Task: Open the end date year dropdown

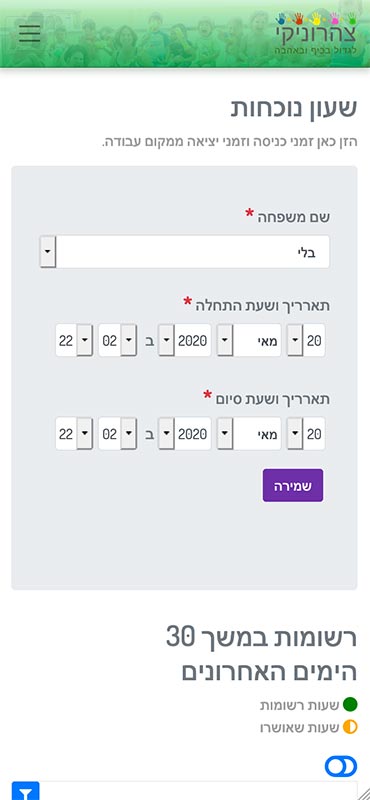Action: (184, 434)
